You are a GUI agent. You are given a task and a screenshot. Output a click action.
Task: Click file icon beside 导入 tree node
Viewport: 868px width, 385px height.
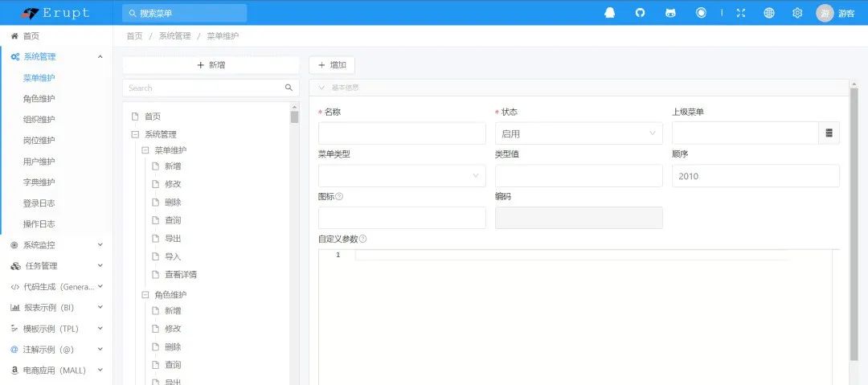[x=156, y=256]
